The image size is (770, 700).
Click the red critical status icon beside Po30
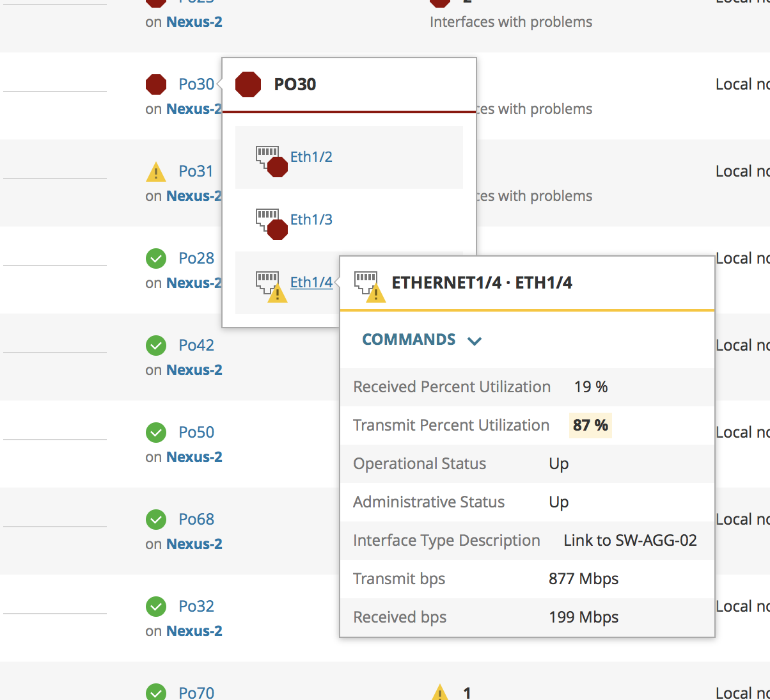tap(156, 84)
